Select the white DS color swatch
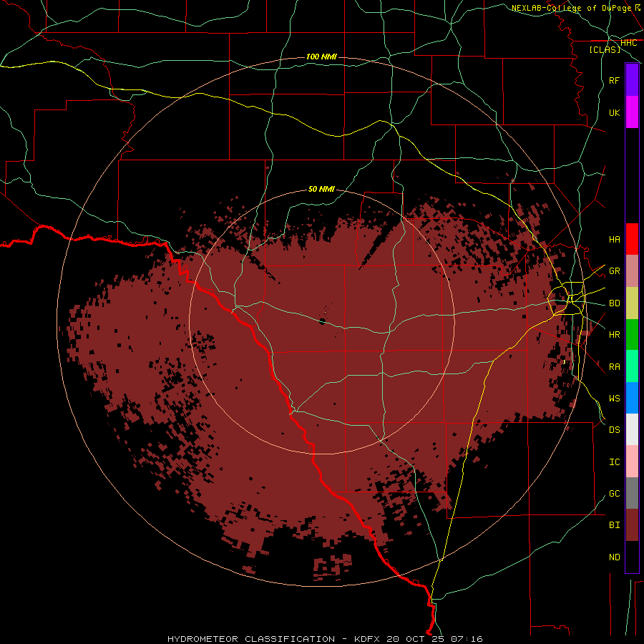 coord(632,429)
